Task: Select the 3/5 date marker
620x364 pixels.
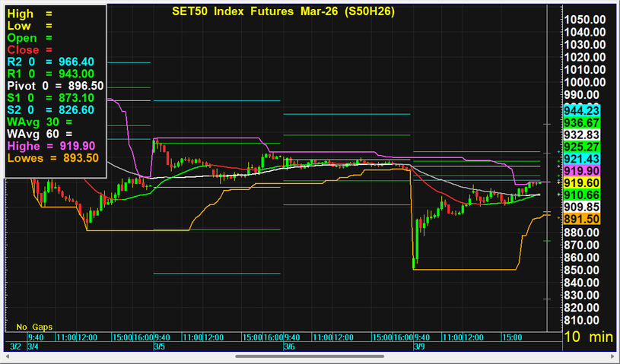Action: click(x=159, y=347)
